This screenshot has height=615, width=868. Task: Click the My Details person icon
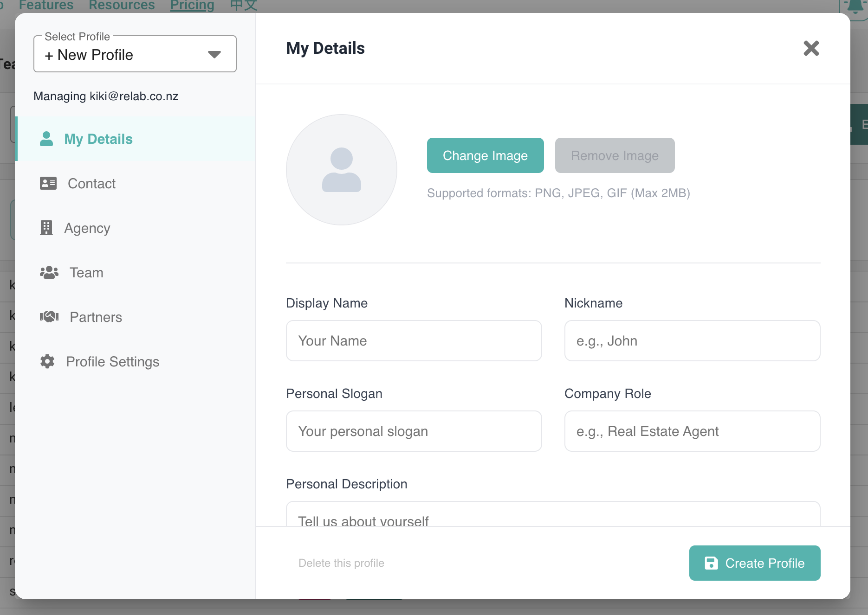click(46, 139)
